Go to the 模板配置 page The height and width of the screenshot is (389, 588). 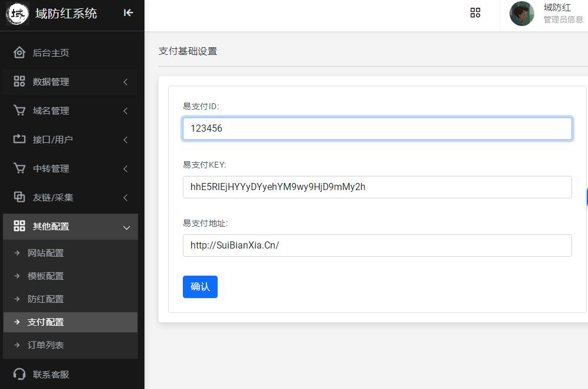[x=45, y=276]
